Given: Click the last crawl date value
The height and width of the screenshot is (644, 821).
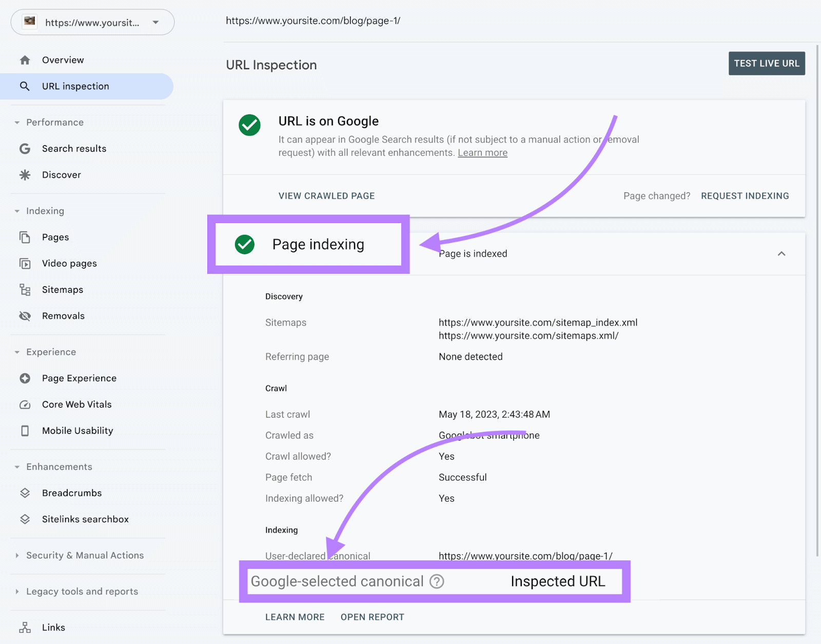Looking at the screenshot, I should (494, 414).
